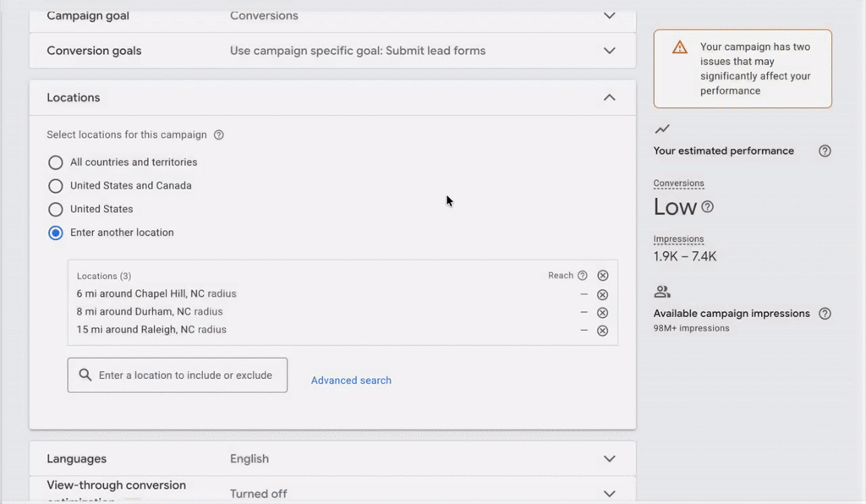Open help for Available campaign impressions

point(825,314)
